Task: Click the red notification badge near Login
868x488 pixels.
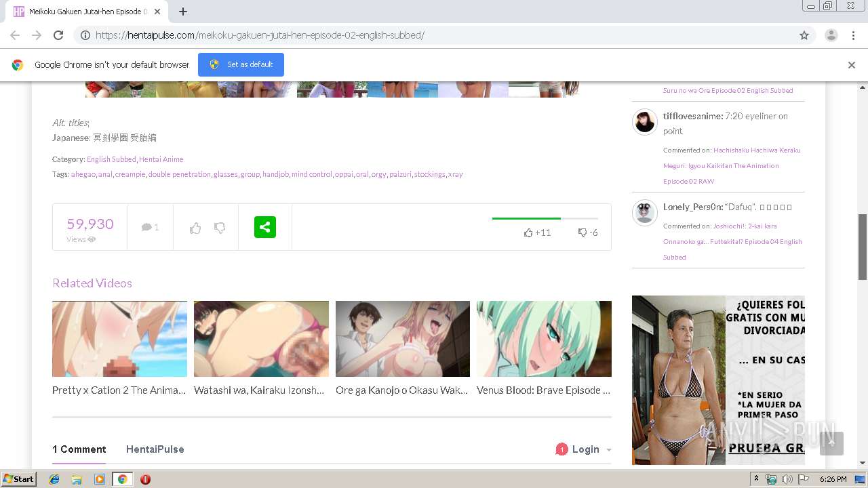Action: tap(561, 449)
